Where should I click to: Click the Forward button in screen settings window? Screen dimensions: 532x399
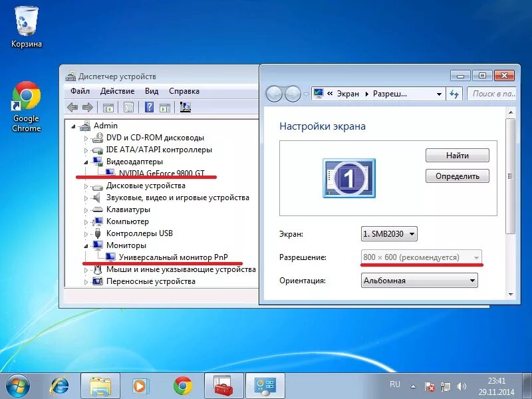[293, 94]
